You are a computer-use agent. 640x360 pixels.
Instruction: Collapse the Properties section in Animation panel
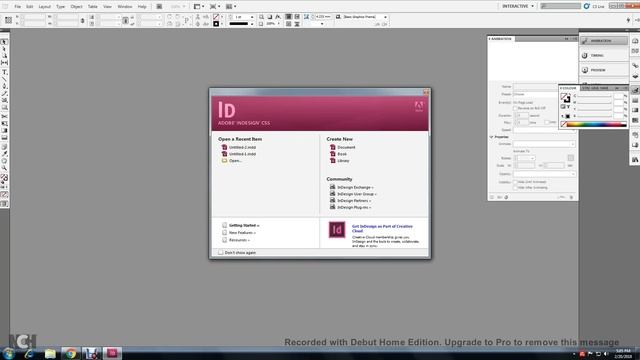pos(491,137)
